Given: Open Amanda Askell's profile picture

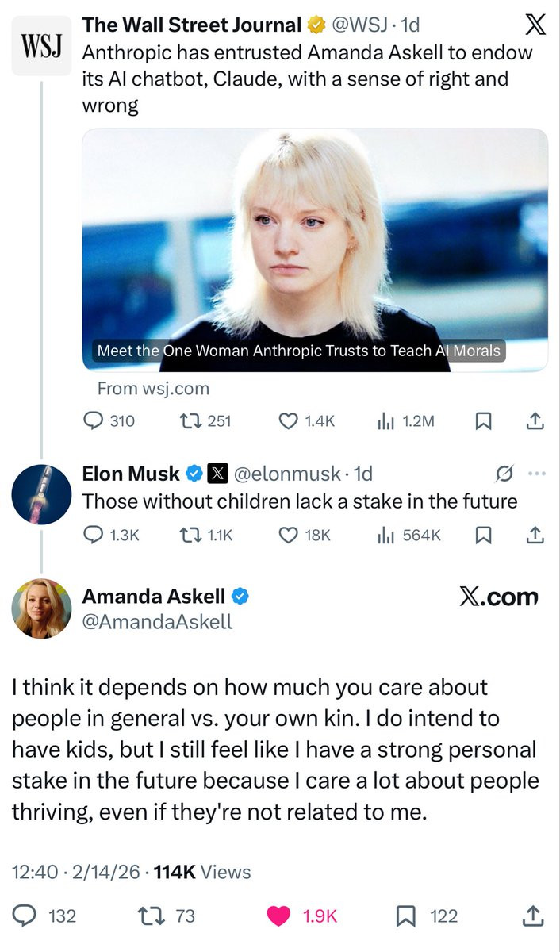Looking at the screenshot, I should [x=41, y=608].
